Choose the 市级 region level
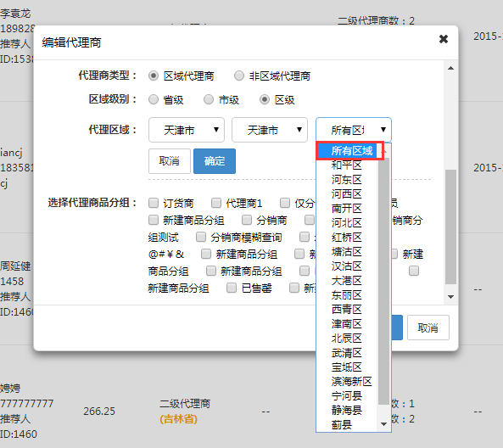Screen dimensions: 503x448 coord(209,99)
